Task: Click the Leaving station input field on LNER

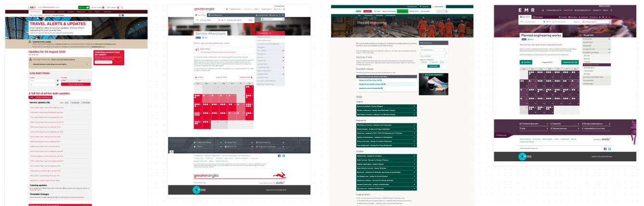Action: [x=43, y=81]
